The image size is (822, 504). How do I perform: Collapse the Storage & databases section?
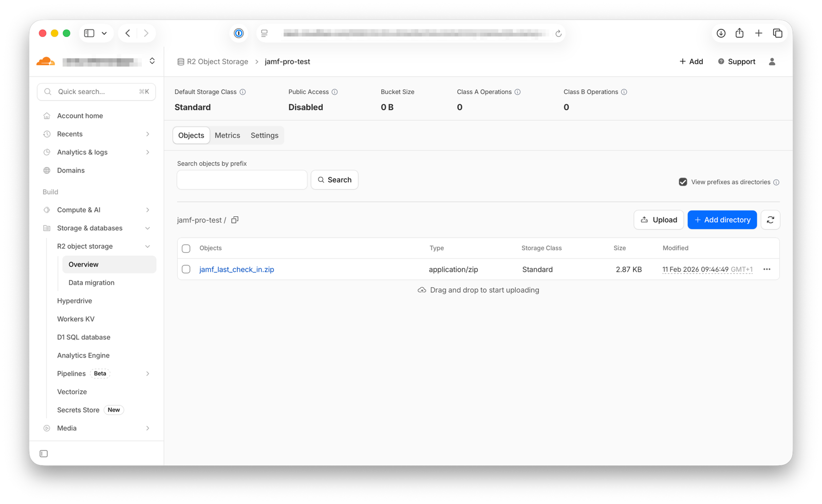(147, 228)
